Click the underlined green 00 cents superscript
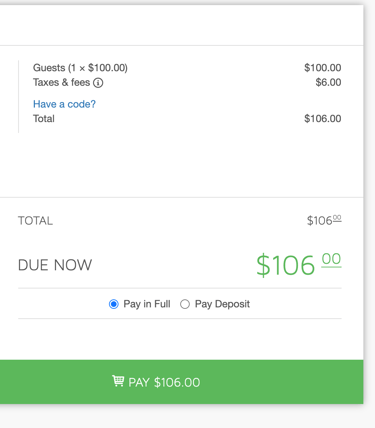Screen dimensions: 375x428 331,260
